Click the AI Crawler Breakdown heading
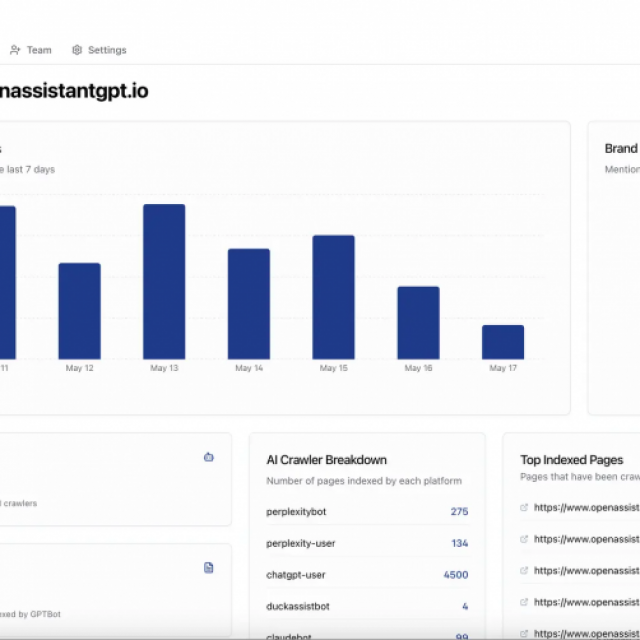640x640 pixels. coord(327,460)
